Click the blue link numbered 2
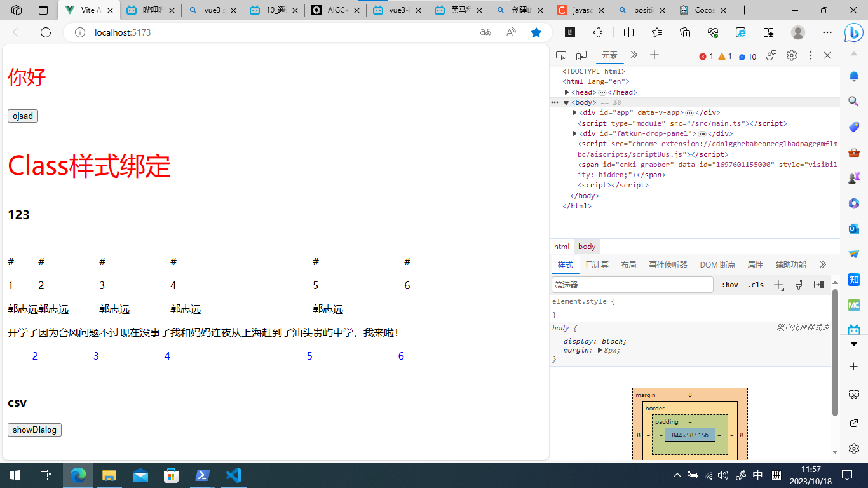Screen dimensions: 868x488 pyautogui.click(x=35, y=356)
